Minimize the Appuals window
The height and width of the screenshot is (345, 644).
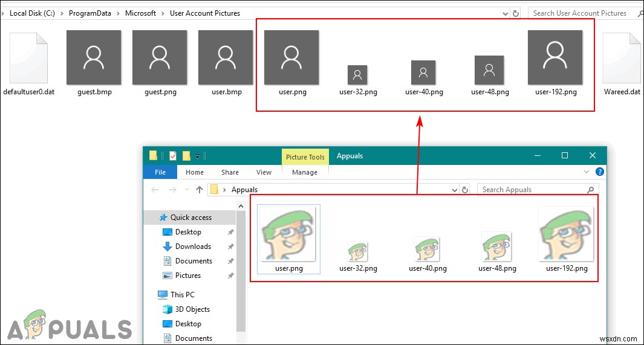coord(537,155)
